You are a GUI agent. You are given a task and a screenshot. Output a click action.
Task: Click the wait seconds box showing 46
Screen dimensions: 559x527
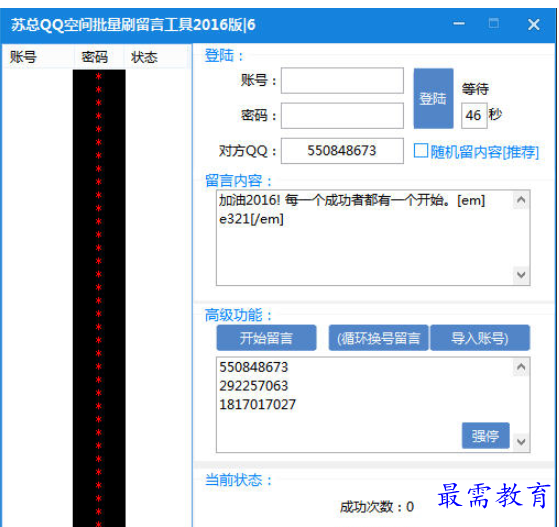[474, 116]
